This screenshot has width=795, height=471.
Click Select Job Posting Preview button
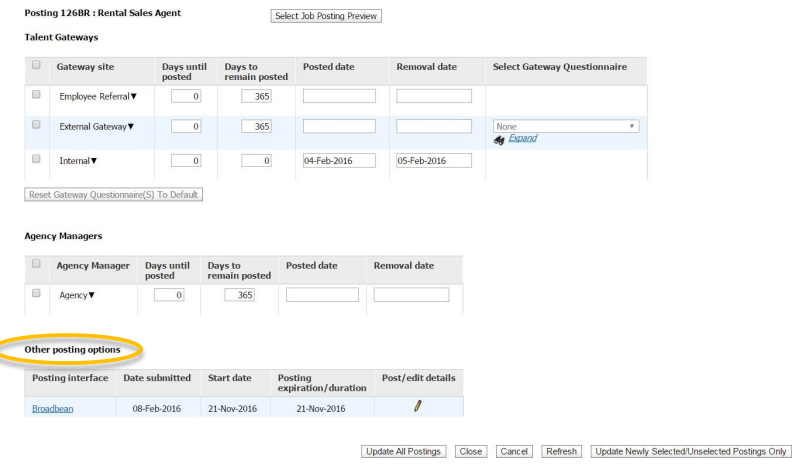click(326, 16)
